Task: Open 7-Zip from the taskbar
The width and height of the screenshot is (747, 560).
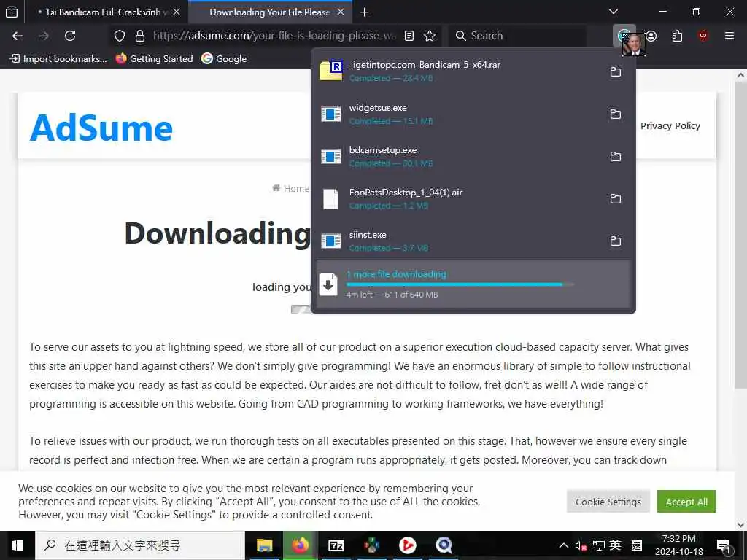Action: click(336, 545)
